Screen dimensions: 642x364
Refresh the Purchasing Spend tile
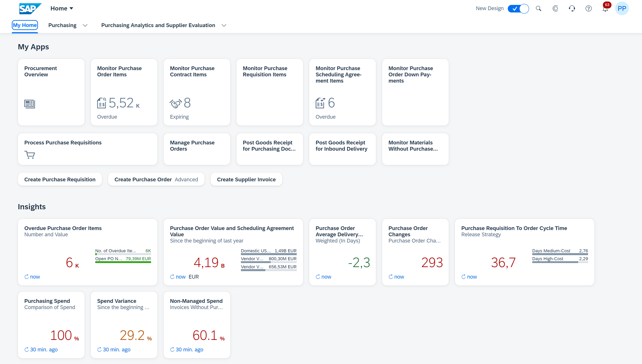tap(26, 350)
